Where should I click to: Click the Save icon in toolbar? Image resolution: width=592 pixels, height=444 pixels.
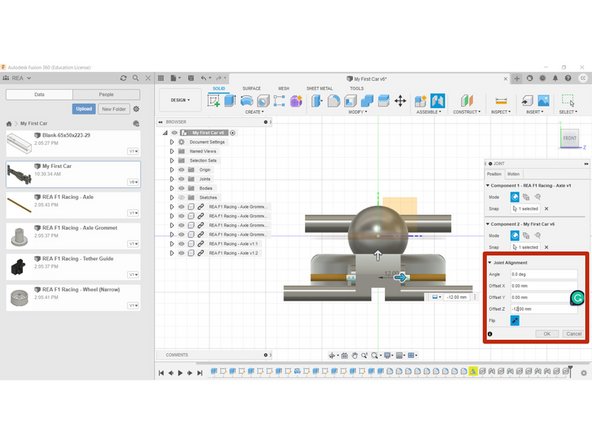click(x=191, y=78)
